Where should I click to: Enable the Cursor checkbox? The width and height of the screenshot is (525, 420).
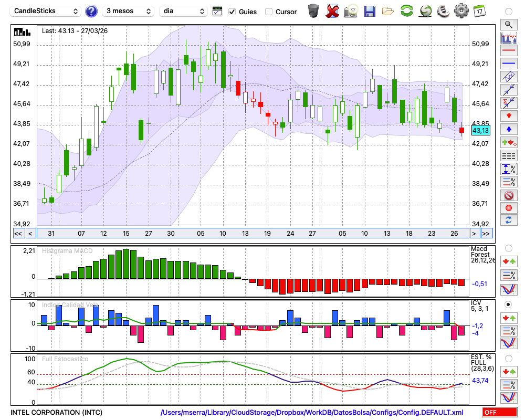pyautogui.click(x=269, y=12)
